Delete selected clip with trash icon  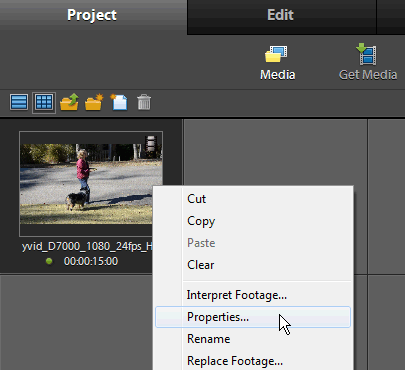coord(144,102)
